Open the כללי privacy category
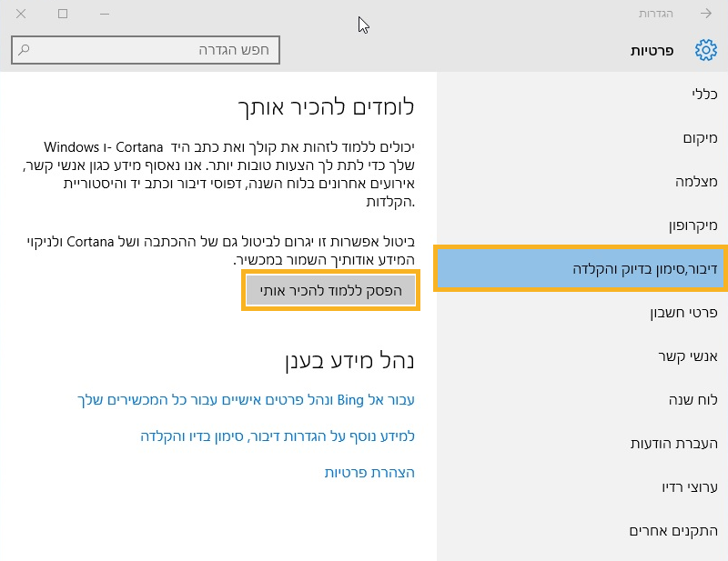Image resolution: width=728 pixels, height=561 pixels. (x=704, y=94)
